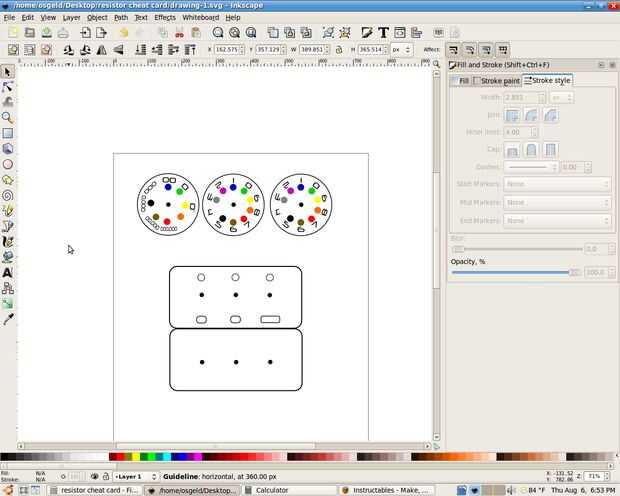Pick the yellow palette swatch

(136, 457)
